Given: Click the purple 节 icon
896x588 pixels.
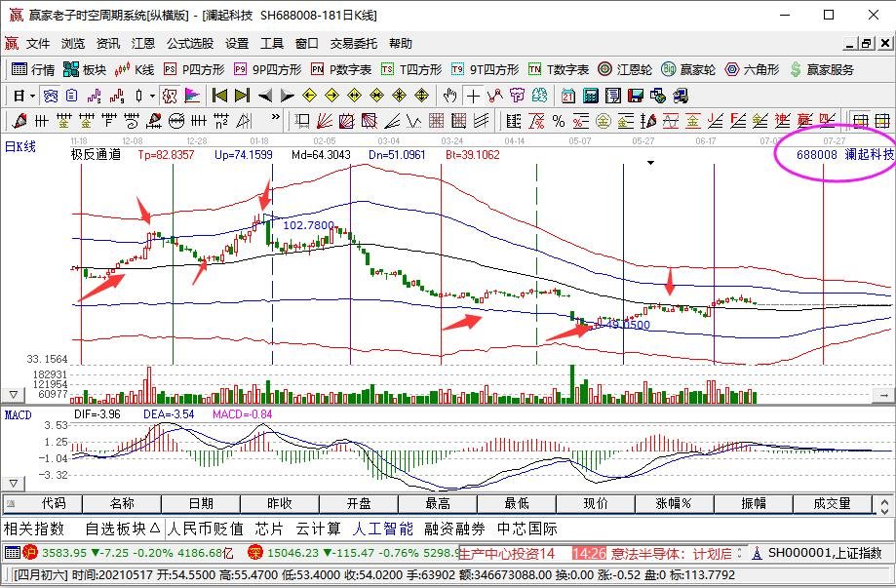Looking at the screenshot, I should point(517,96).
